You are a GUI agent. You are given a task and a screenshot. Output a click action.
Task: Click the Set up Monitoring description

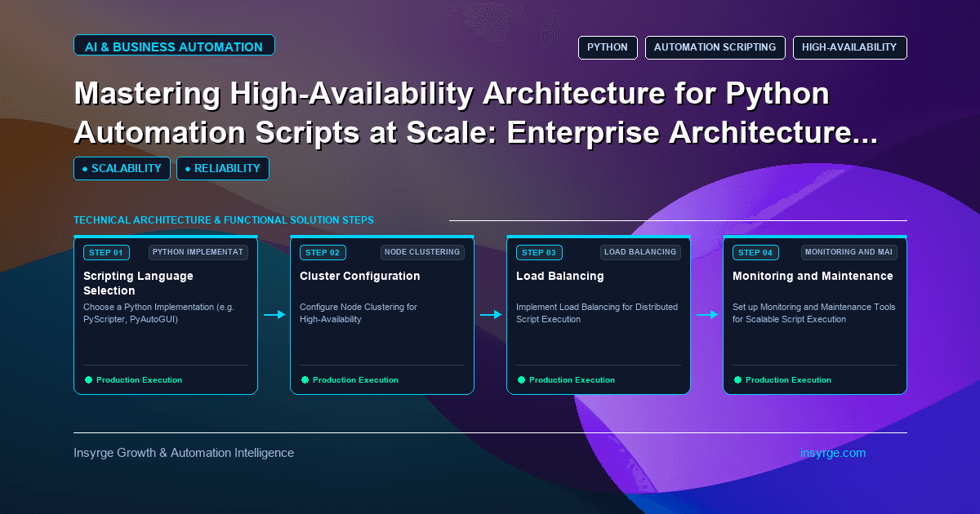[x=814, y=313]
